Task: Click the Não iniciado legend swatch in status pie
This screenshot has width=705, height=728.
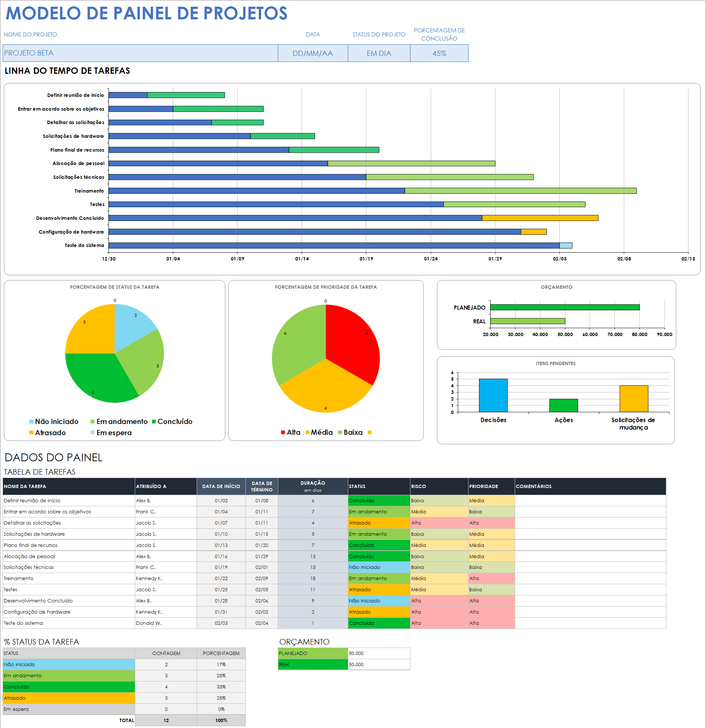Action: (x=31, y=422)
